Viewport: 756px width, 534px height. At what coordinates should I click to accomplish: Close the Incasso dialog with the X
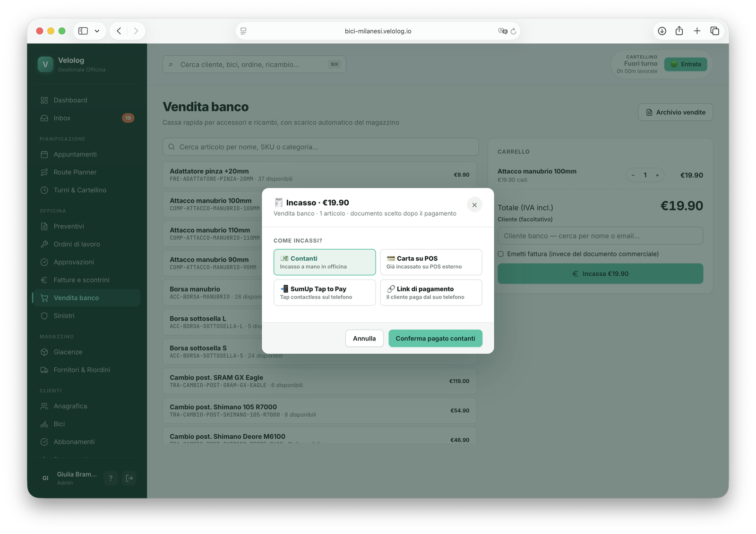474,205
